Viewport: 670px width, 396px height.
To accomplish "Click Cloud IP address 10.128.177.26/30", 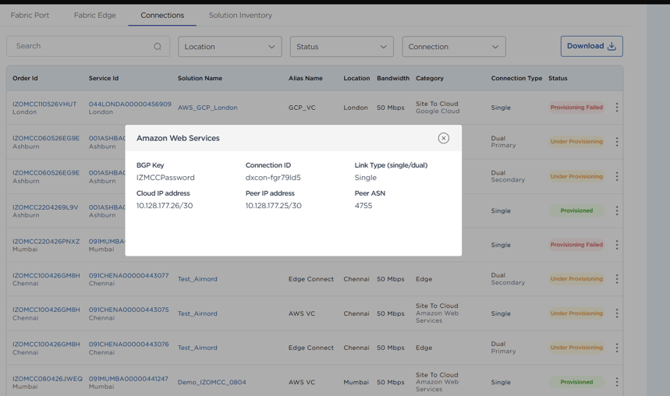I will pos(165,205).
